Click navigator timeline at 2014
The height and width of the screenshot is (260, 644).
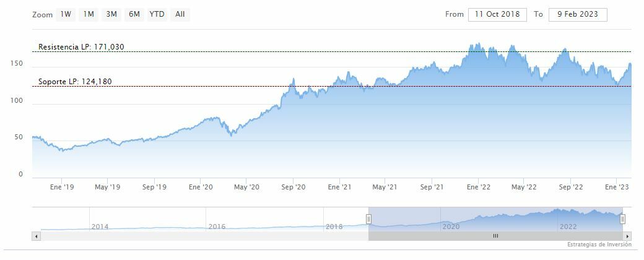coord(100,227)
